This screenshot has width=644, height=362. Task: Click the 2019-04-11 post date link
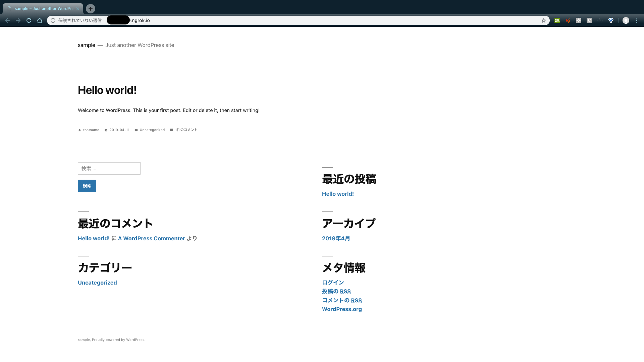click(x=119, y=130)
